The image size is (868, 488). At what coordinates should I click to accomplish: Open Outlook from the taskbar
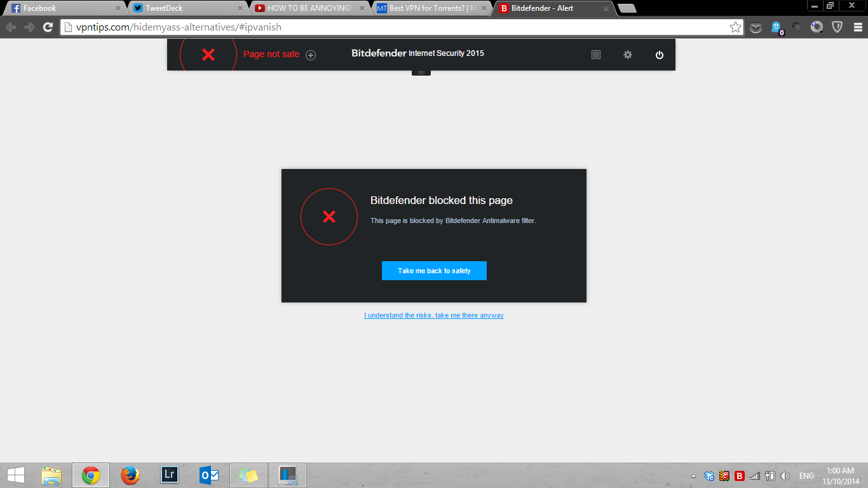pos(209,475)
